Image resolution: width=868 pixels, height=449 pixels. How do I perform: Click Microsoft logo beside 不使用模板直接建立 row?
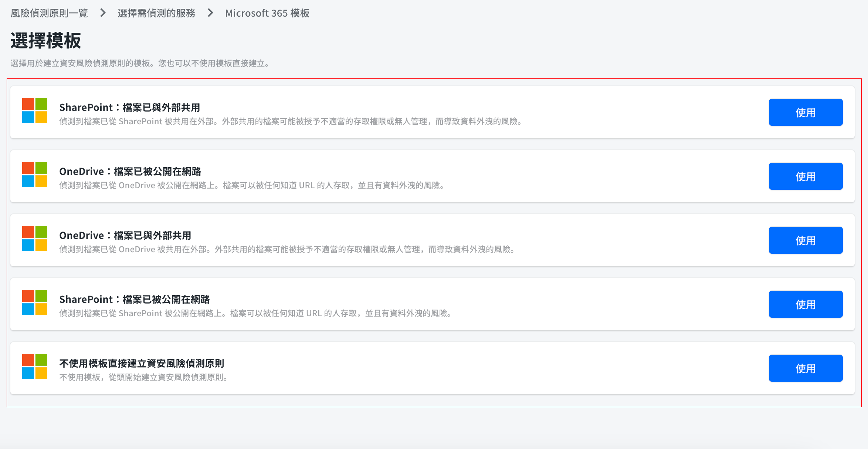[x=35, y=367]
